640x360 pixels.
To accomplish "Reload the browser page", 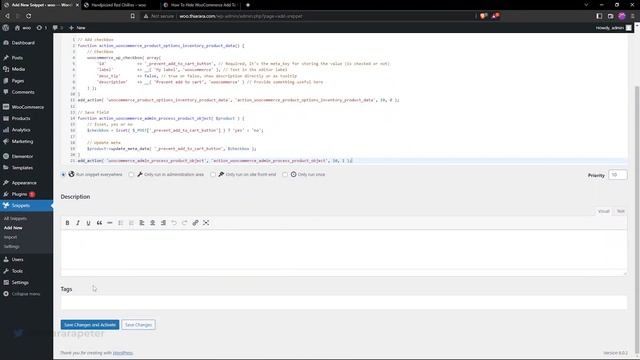I will tap(29, 16).
